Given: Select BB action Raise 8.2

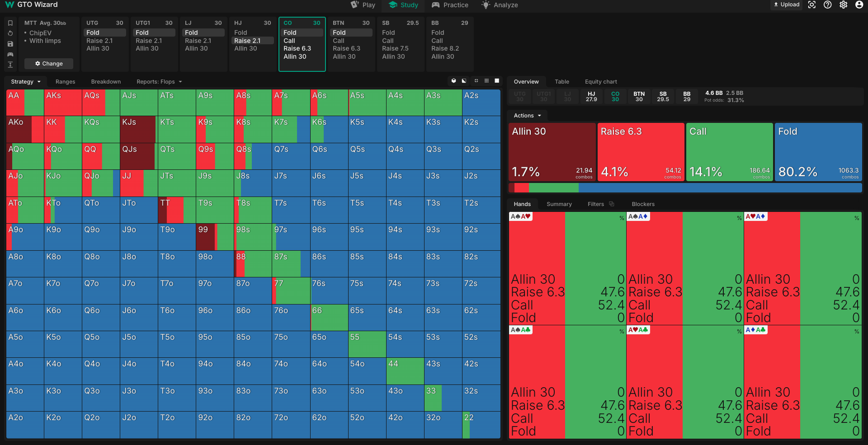Looking at the screenshot, I should coord(449,48).
